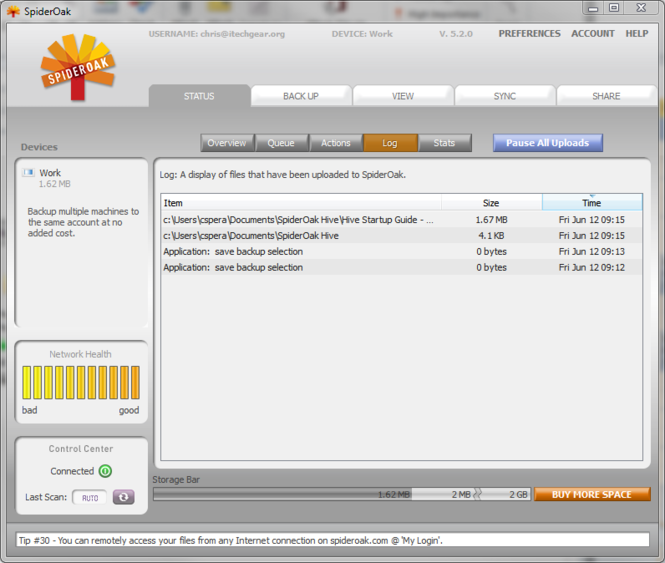
Task: Open the STATUS tab
Action: (199, 96)
